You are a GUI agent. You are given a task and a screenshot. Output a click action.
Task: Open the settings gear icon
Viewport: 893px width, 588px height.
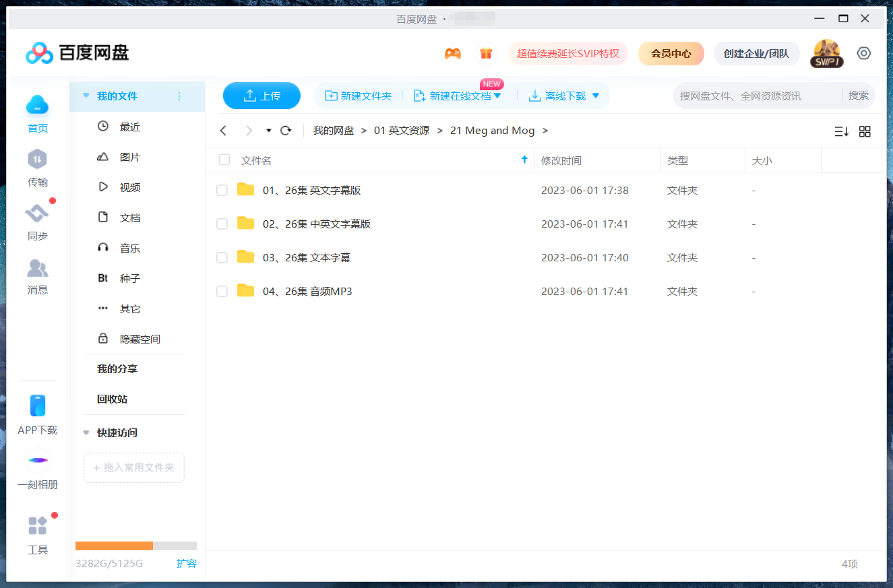click(863, 53)
